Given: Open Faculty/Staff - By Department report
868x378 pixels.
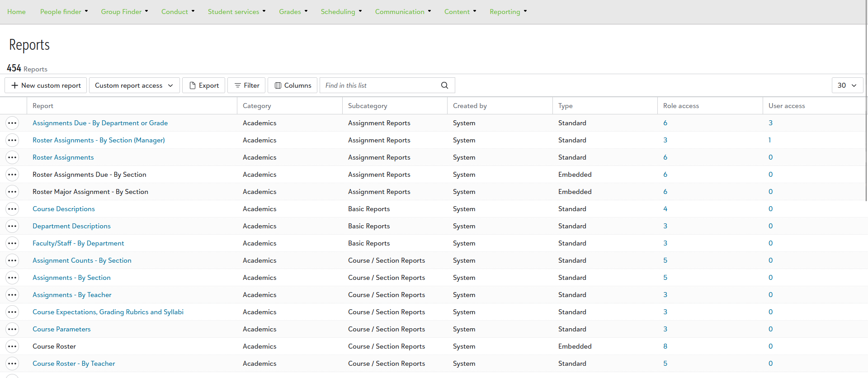Looking at the screenshot, I should [78, 243].
